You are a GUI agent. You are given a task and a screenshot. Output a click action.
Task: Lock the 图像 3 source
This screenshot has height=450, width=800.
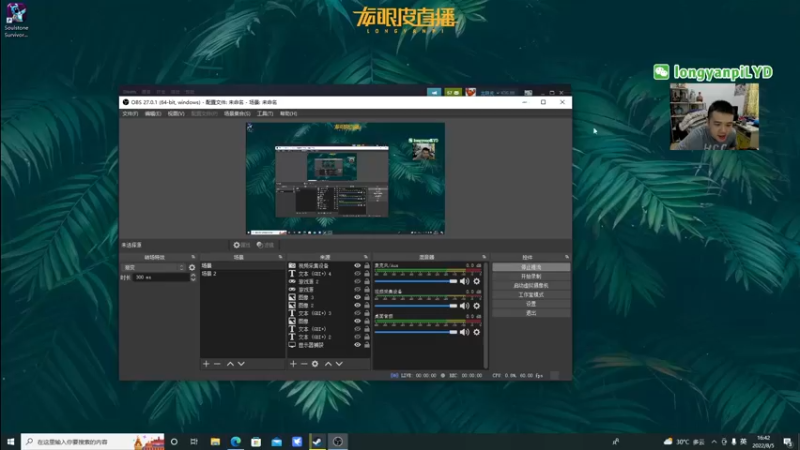click(x=367, y=297)
